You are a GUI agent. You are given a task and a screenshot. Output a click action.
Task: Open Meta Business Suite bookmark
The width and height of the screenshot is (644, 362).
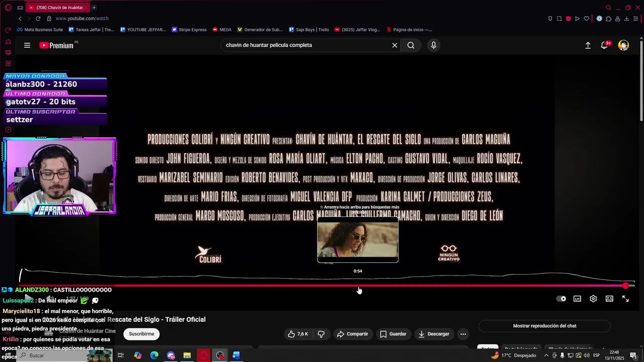click(40, 30)
